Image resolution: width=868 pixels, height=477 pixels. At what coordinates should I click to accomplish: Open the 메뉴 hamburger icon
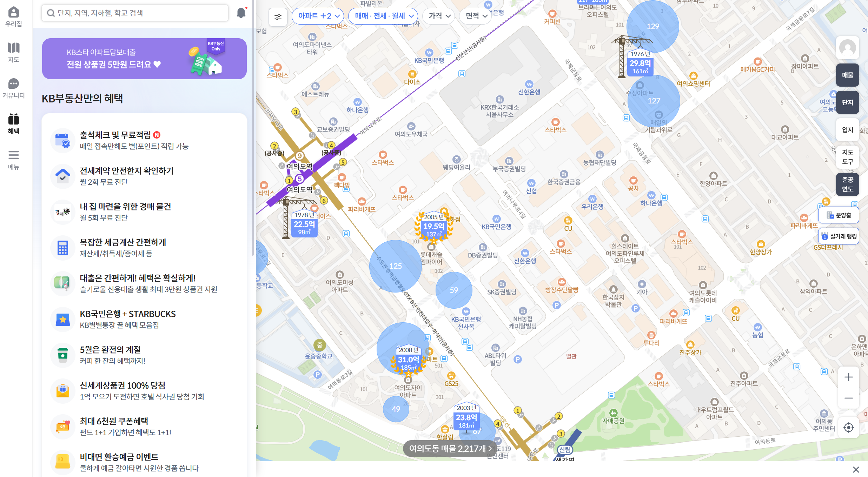(x=14, y=160)
